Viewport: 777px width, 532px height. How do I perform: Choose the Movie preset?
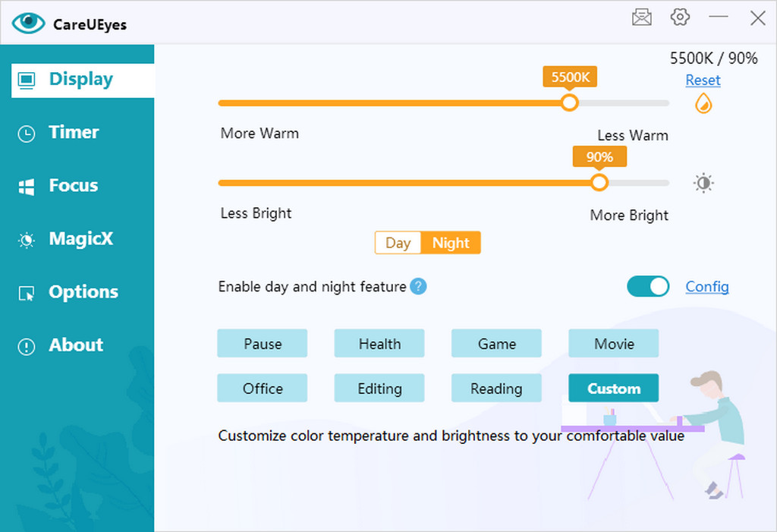click(x=613, y=343)
